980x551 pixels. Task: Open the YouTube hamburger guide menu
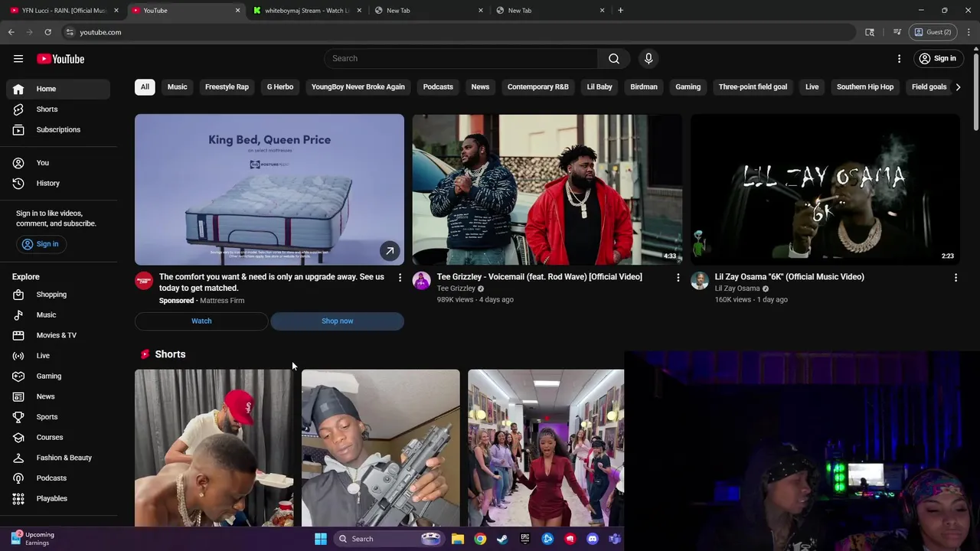pos(18,59)
